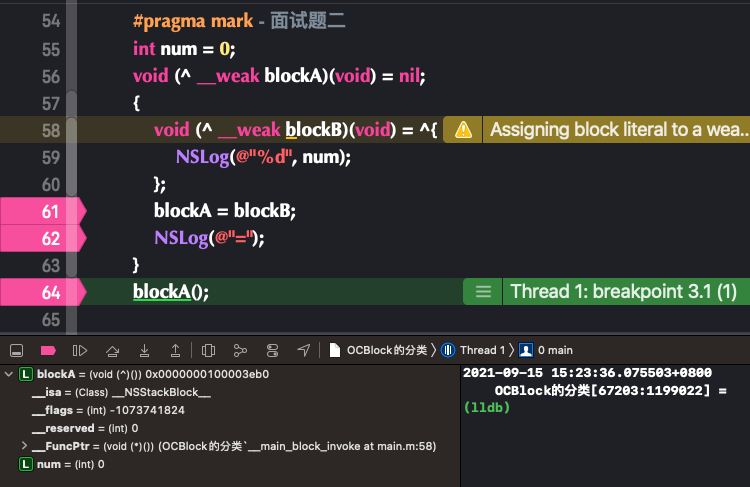Click console log timestamp line

coord(587,373)
